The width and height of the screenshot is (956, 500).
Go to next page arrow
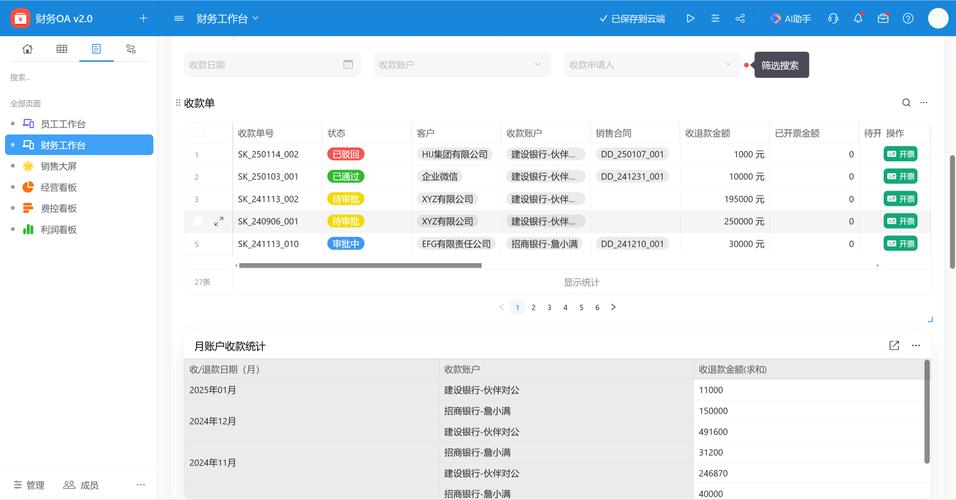[613, 307]
